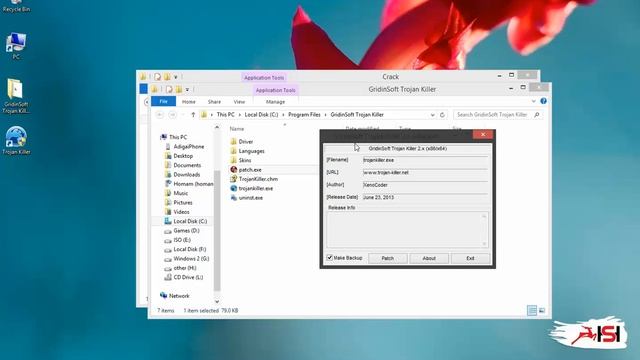Expand the address bar history dropdown

point(432,115)
